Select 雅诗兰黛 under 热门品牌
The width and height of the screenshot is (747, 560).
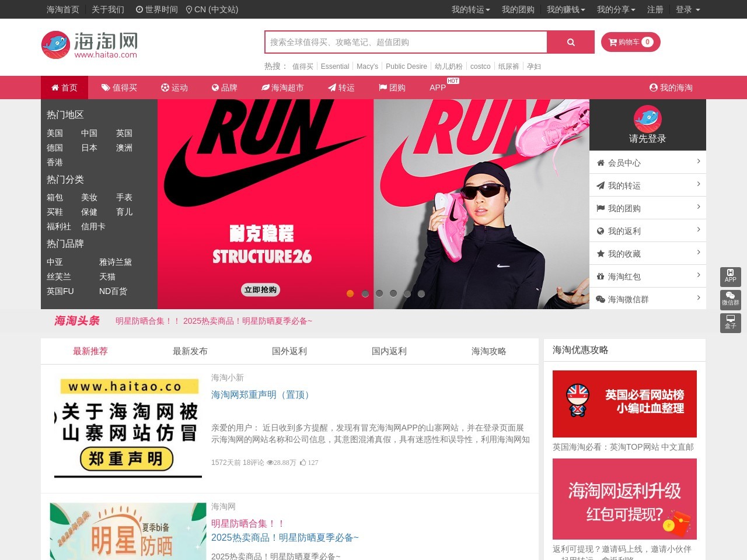[116, 262]
